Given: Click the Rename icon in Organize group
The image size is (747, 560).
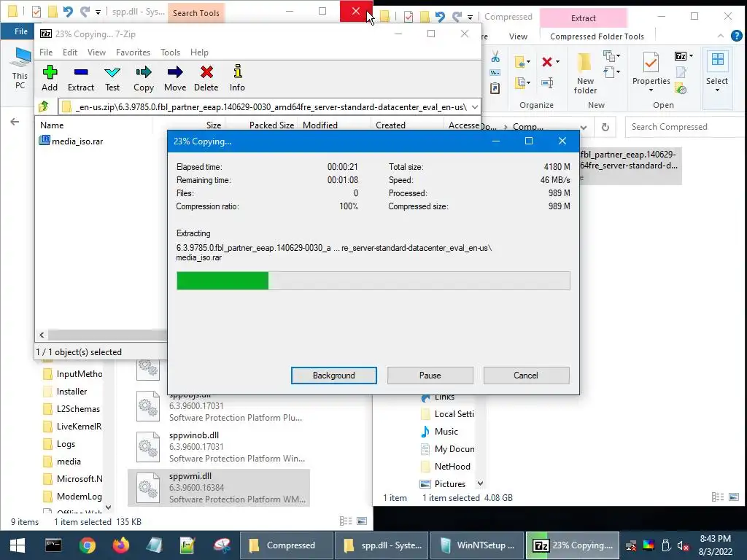Looking at the screenshot, I should (547, 83).
